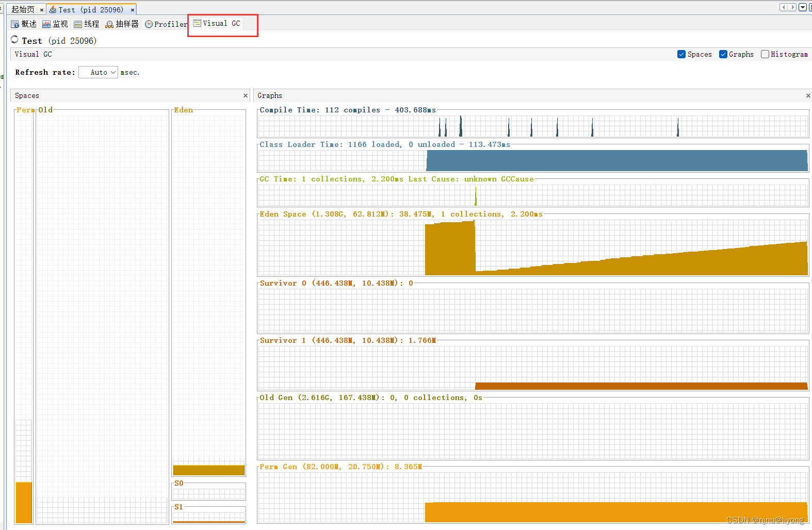Select the Visual GC tab
This screenshot has height=530, width=812.
pyautogui.click(x=217, y=23)
